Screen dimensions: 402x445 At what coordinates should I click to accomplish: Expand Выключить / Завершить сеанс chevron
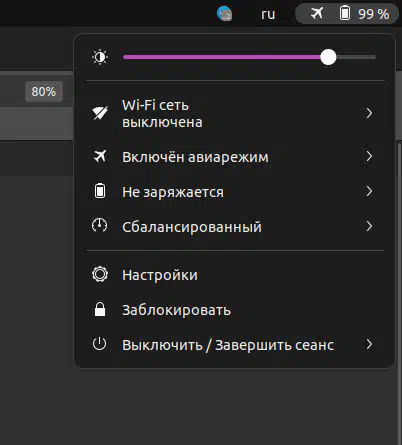369,344
